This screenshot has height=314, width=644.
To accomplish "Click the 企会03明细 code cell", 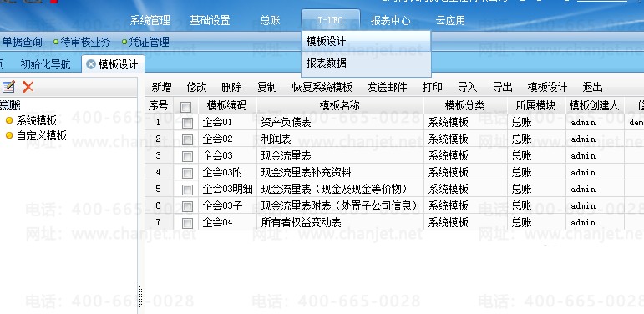I will pos(227,190).
